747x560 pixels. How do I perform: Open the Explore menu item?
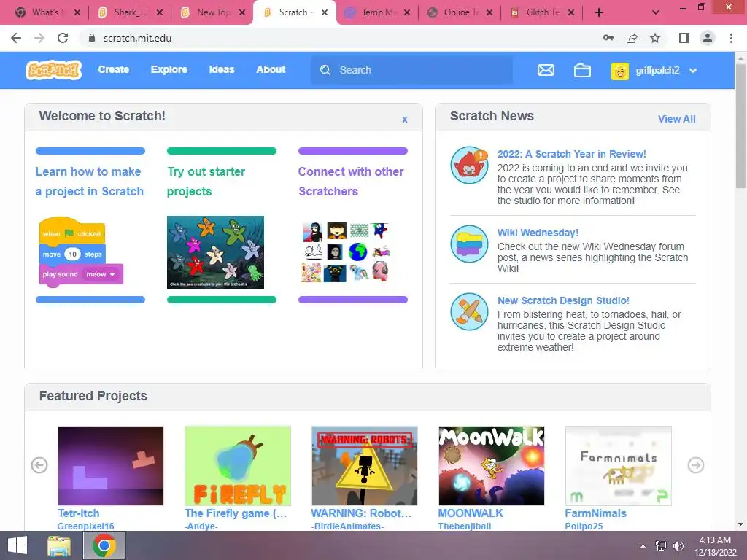tap(169, 69)
